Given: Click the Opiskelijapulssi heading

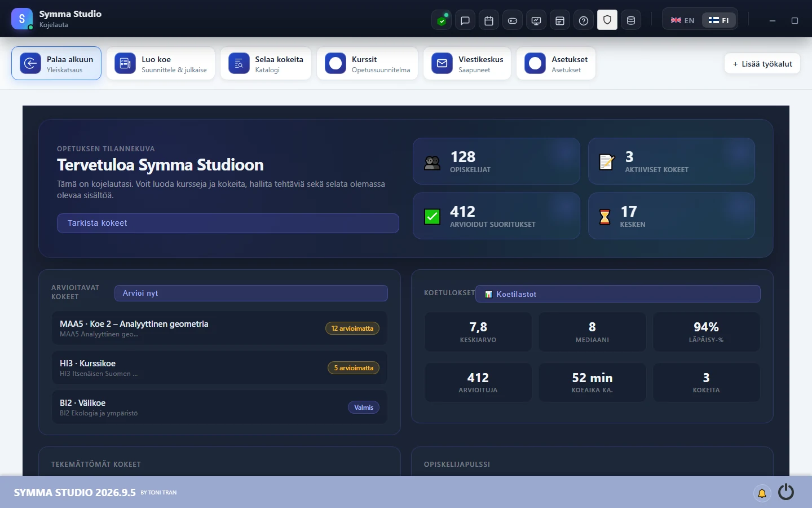Looking at the screenshot, I should click(x=457, y=465).
